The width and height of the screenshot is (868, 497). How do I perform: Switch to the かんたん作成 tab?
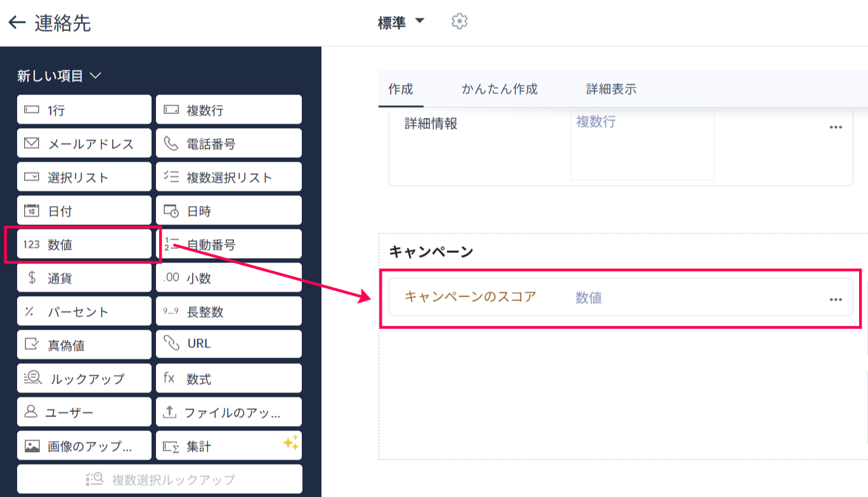coord(499,89)
